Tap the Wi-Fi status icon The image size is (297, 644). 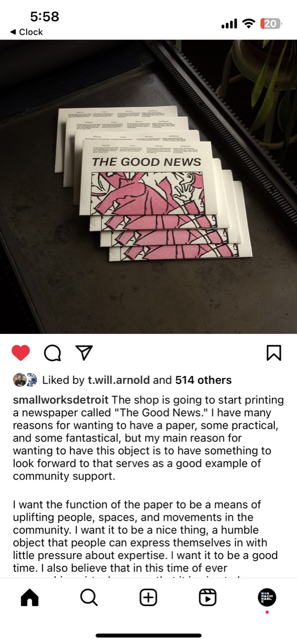point(249,23)
